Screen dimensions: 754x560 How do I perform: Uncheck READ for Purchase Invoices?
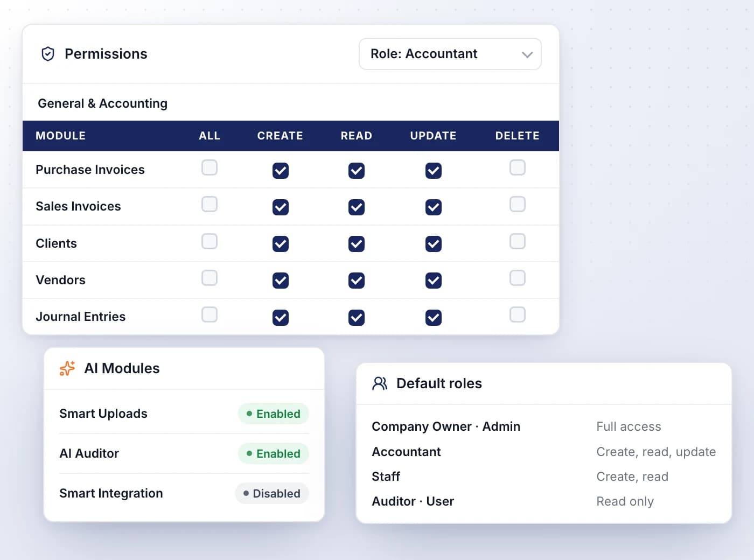click(357, 171)
